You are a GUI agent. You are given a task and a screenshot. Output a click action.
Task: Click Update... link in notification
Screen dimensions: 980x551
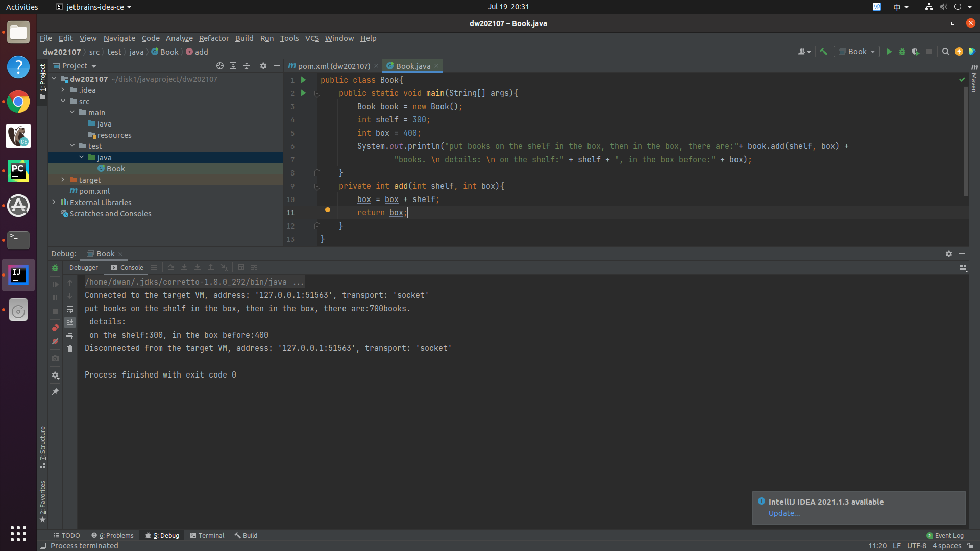point(784,513)
